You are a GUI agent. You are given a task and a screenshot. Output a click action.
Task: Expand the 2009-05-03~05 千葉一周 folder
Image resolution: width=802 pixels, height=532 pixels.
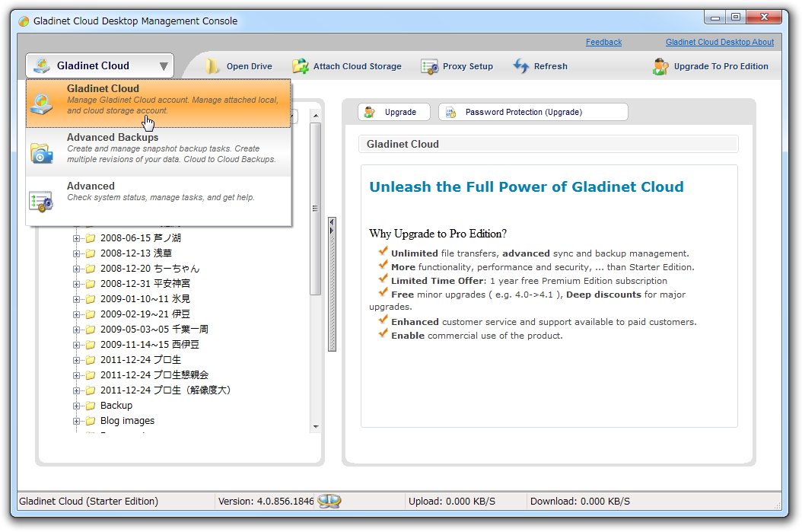76,330
